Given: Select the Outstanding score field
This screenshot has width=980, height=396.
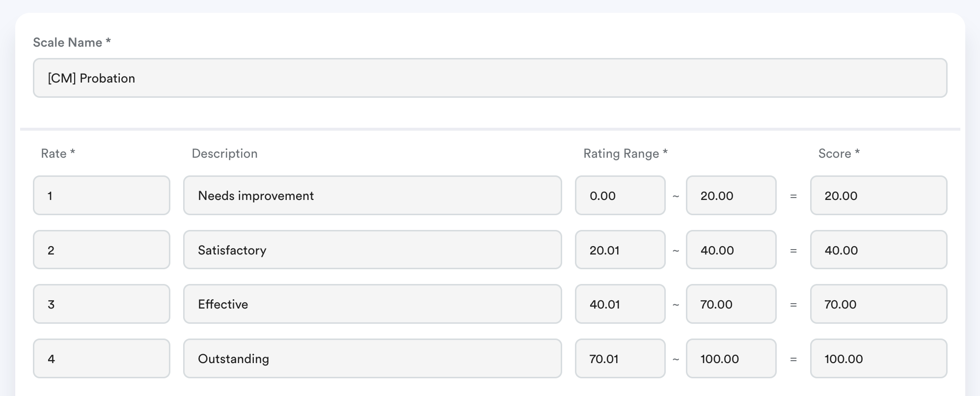Looking at the screenshot, I should tap(878, 359).
